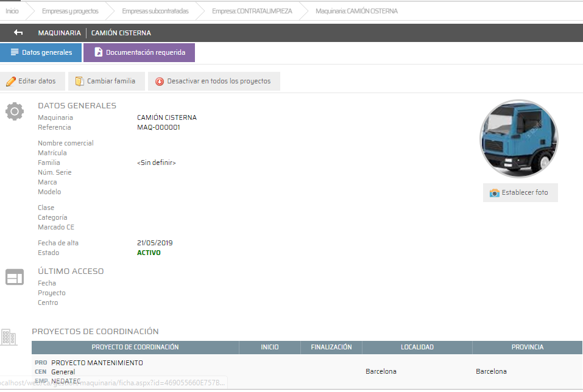Click the pencil icon for Editar datos
583x392 pixels.
(10, 81)
